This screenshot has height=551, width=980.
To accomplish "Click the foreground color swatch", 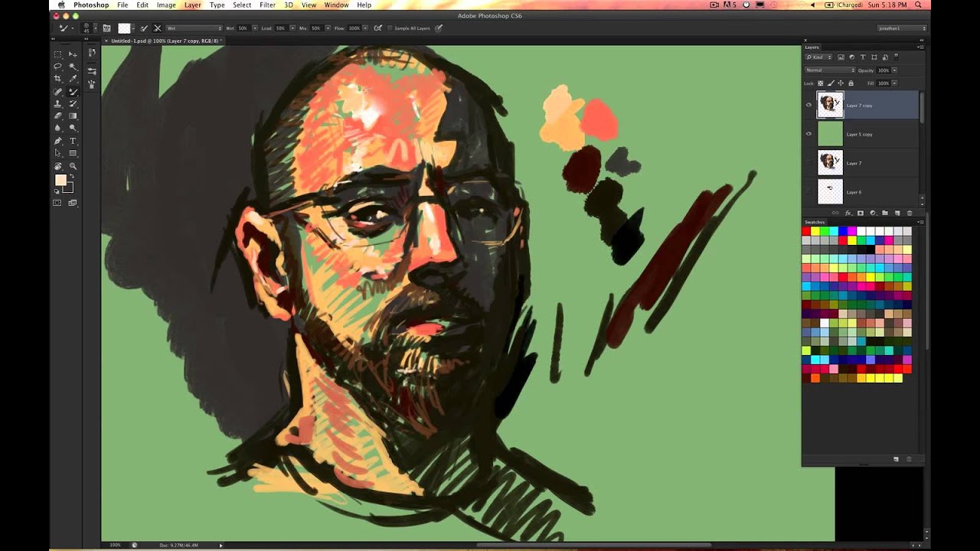I will 60,180.
